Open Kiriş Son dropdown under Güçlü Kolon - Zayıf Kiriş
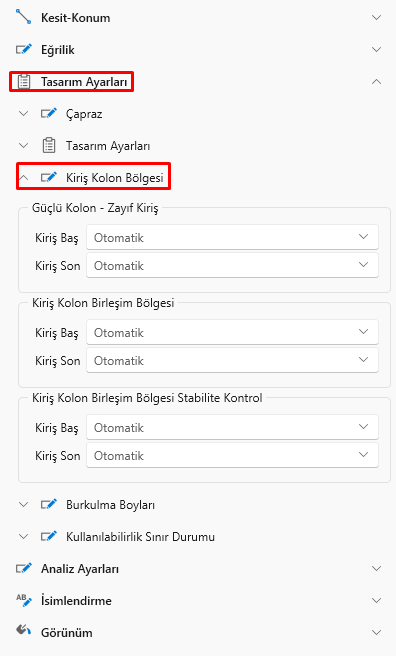 pos(232,265)
